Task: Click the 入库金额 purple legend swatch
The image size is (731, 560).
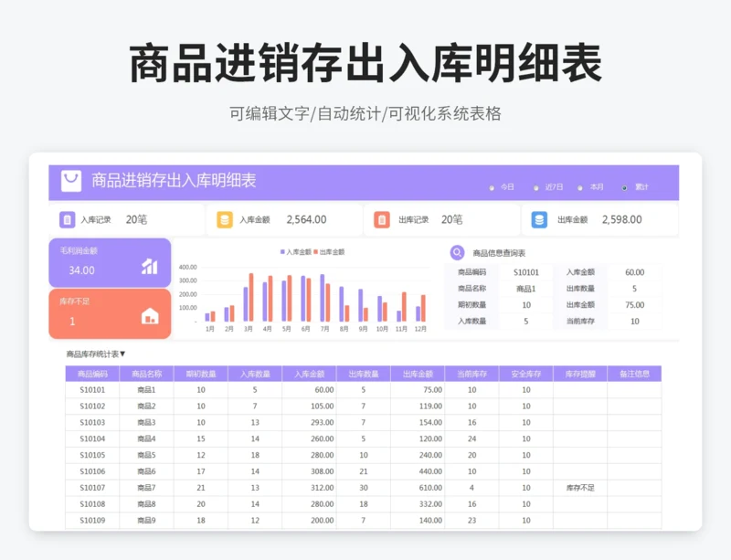Action: pyautogui.click(x=282, y=252)
